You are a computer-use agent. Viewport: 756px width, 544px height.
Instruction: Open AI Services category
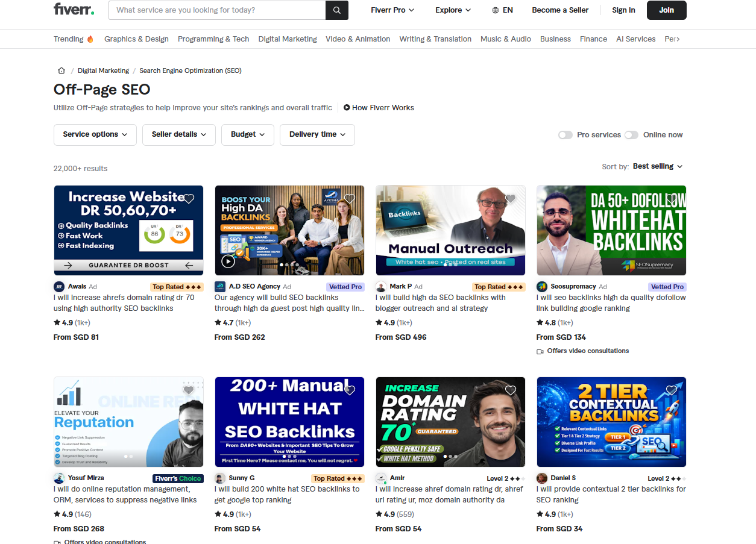click(636, 39)
